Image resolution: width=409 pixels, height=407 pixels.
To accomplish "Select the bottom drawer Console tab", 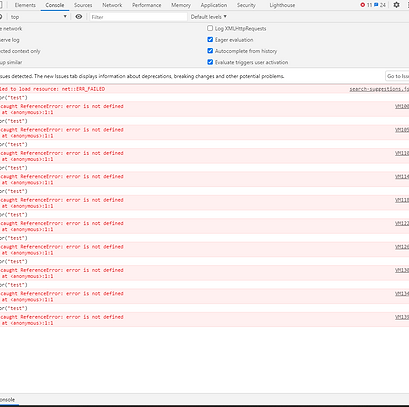I will tap(7, 400).
